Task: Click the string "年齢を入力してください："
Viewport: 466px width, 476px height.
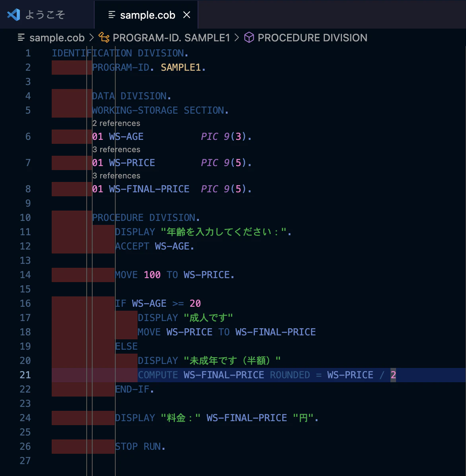Action: point(224,232)
